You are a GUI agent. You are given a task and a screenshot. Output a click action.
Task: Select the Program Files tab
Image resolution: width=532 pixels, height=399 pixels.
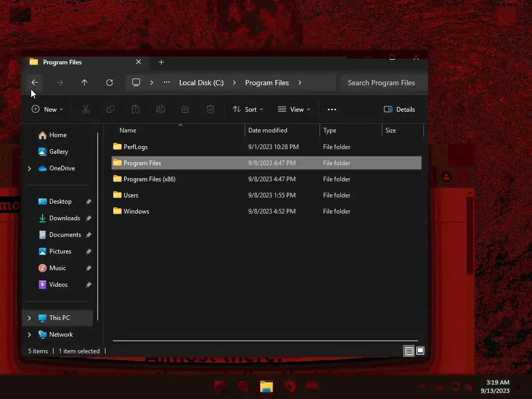tap(85, 62)
